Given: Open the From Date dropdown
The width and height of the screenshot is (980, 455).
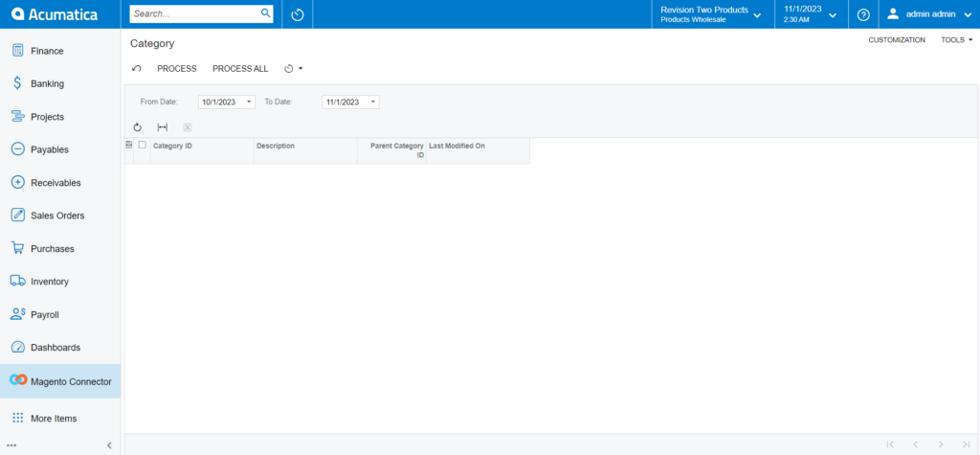Looking at the screenshot, I should [249, 102].
